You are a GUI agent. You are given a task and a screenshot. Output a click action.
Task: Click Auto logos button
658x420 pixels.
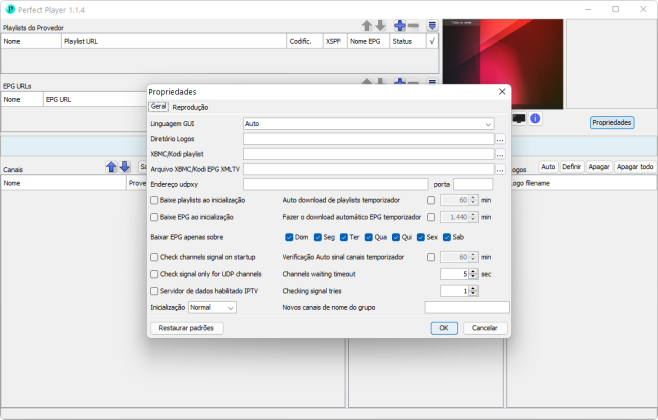[x=548, y=167]
